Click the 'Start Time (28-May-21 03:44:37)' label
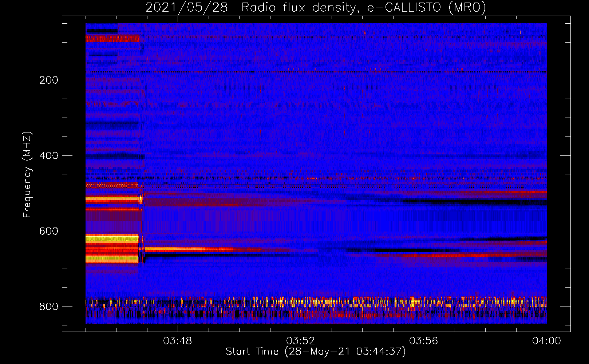The image size is (589, 364). [x=316, y=352]
